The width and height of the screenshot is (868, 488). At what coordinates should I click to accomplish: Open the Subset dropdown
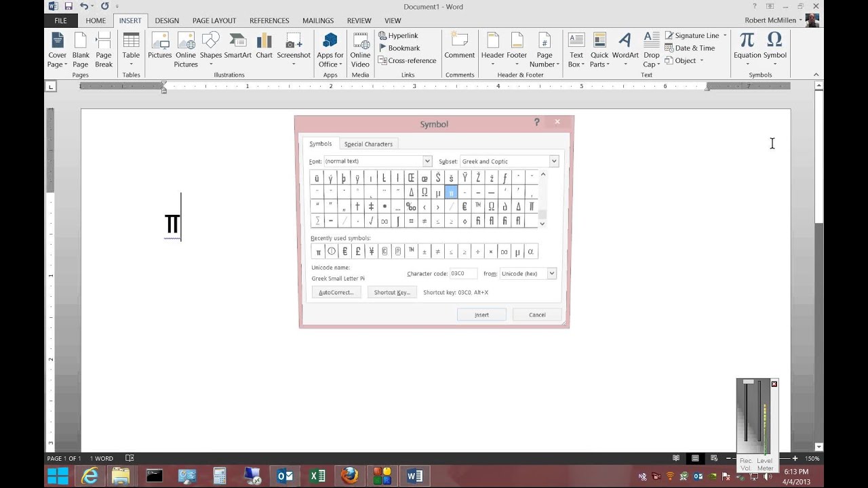pyautogui.click(x=553, y=161)
